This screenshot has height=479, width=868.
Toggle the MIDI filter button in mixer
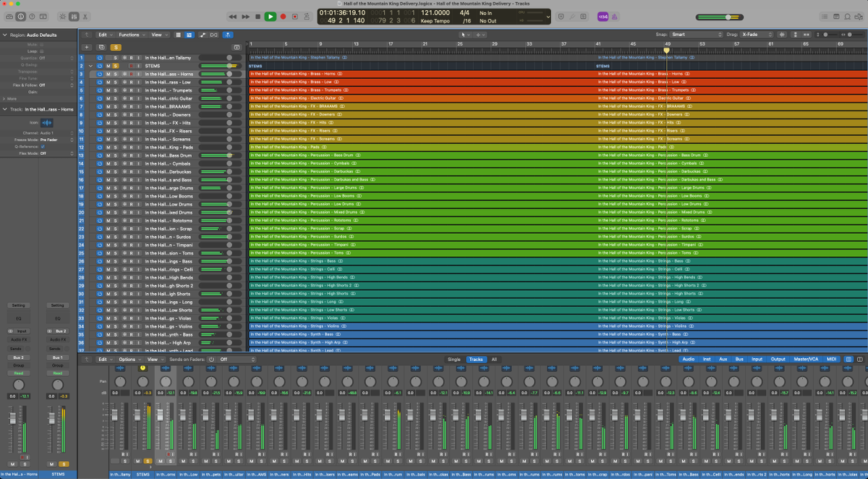pos(831,359)
